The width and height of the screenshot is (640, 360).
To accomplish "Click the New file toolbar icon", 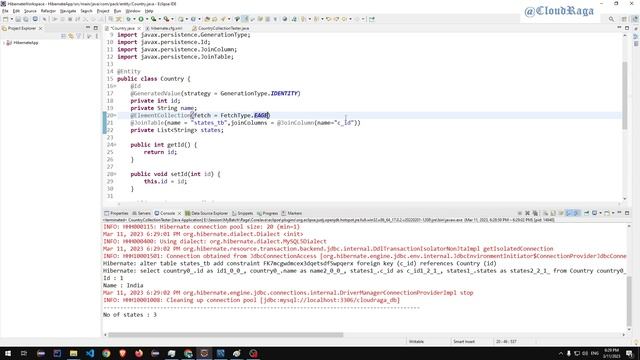I will click(x=5, y=19).
